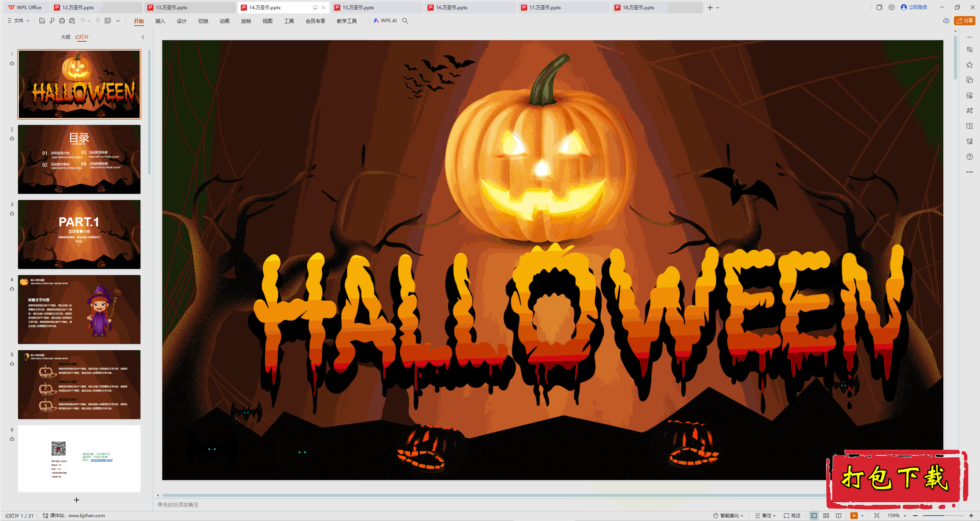The width and height of the screenshot is (980, 521).
Task: Switch to Slide Sorter grid view
Action: pyautogui.click(x=826, y=516)
